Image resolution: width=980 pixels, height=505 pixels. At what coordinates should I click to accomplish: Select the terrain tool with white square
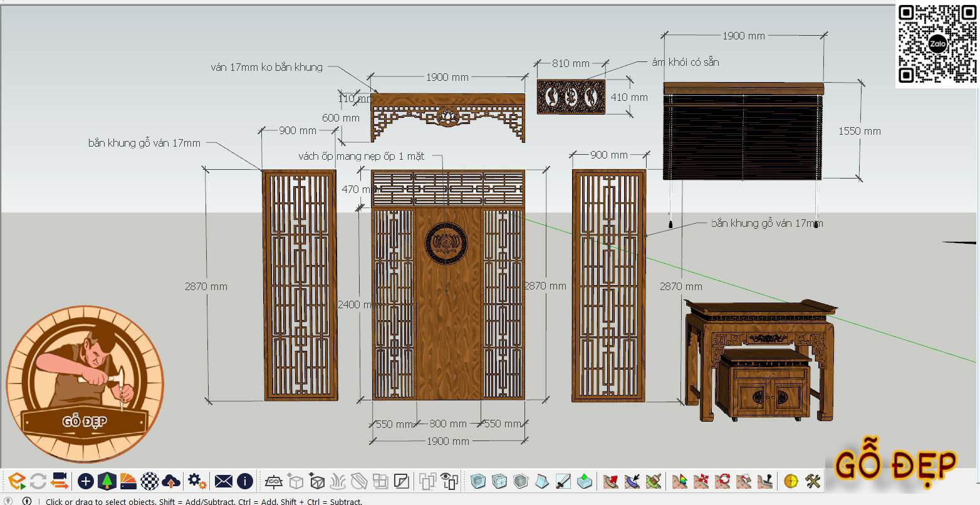coord(744,481)
